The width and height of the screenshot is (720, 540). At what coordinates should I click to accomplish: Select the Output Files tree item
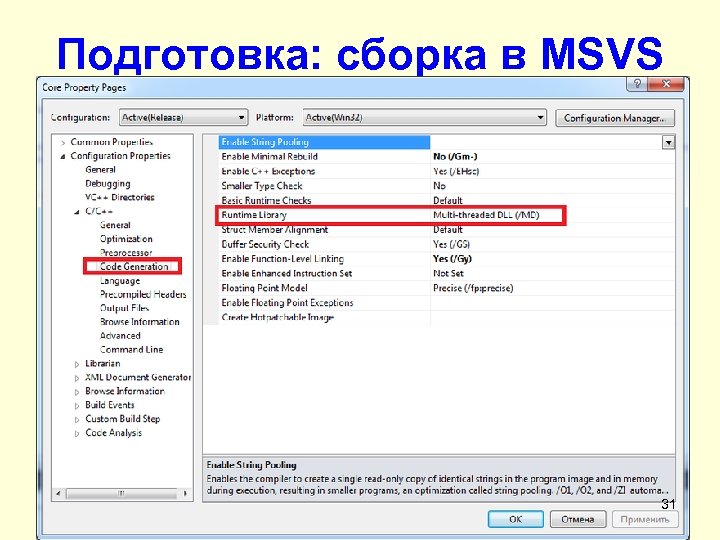[x=124, y=308]
